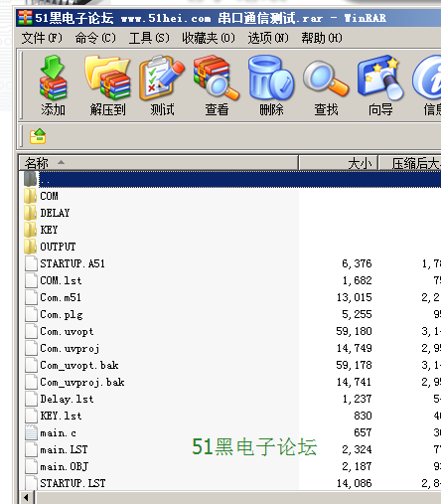The height and width of the screenshot is (504, 441).
Task: Sort by the 名称 column header
Action: pyautogui.click(x=159, y=163)
